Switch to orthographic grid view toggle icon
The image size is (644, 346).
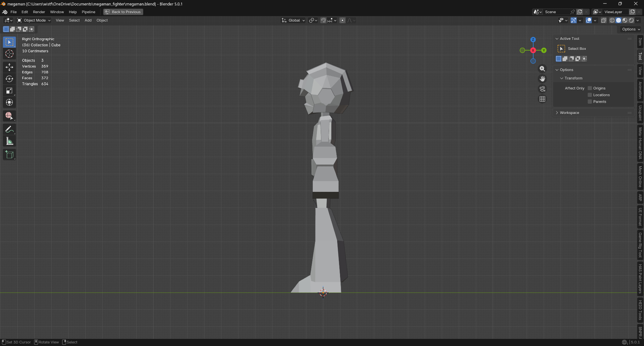click(x=542, y=99)
